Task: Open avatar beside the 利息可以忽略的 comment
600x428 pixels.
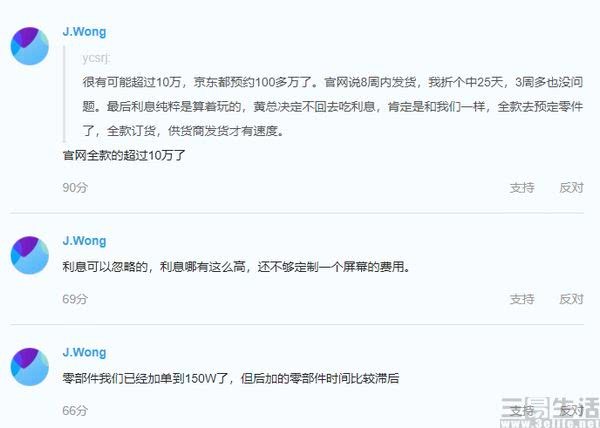Action: point(29,255)
